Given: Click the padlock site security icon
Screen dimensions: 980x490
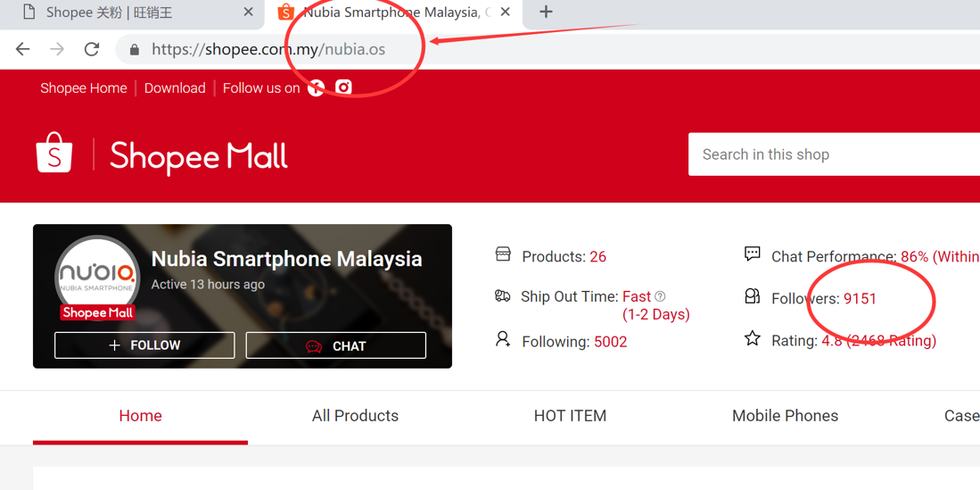Looking at the screenshot, I should [x=134, y=49].
